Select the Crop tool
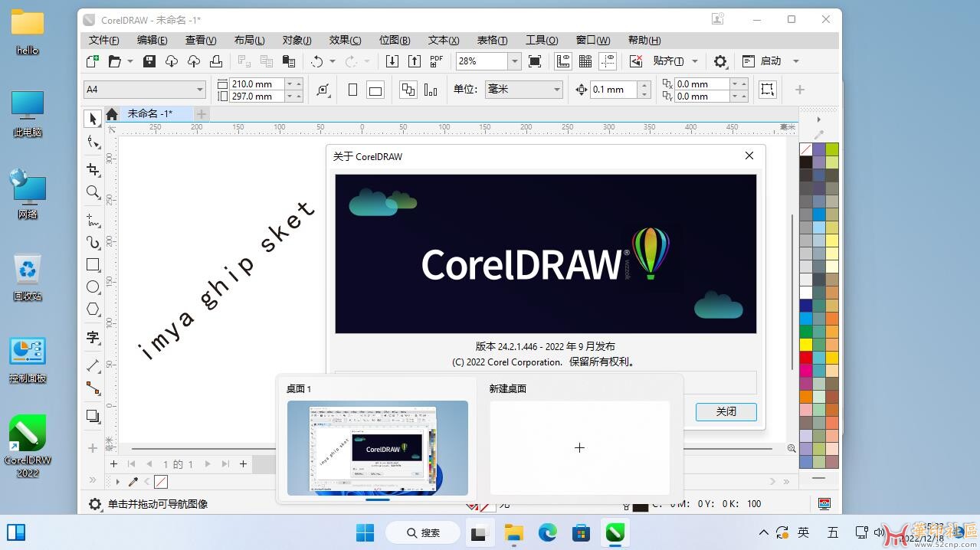The width and height of the screenshot is (980, 550). tap(93, 169)
